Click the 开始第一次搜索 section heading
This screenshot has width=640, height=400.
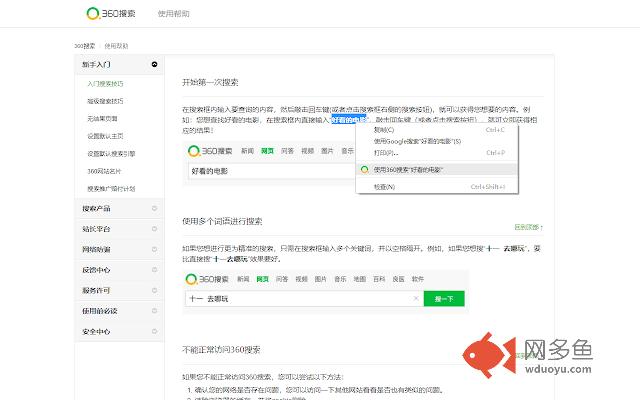[x=210, y=82]
